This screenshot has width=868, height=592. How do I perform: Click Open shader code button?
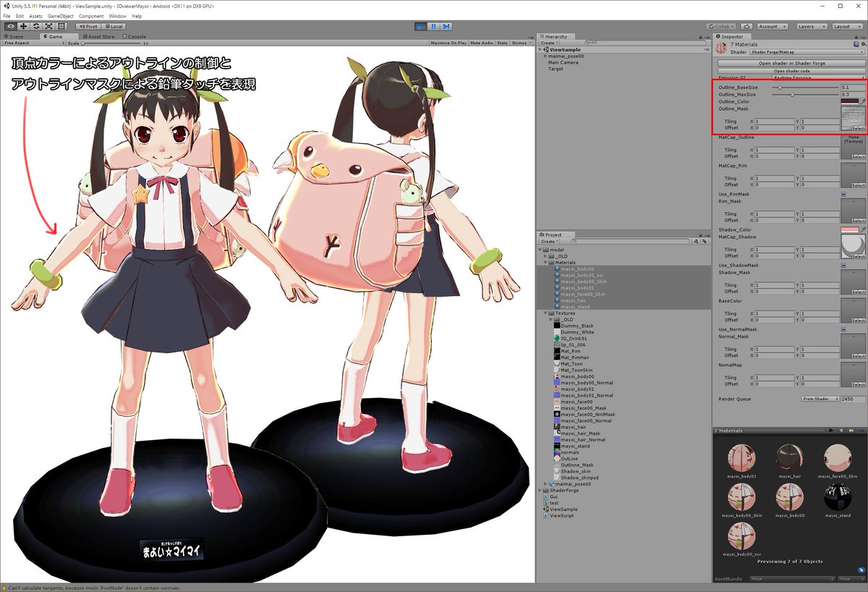[791, 71]
